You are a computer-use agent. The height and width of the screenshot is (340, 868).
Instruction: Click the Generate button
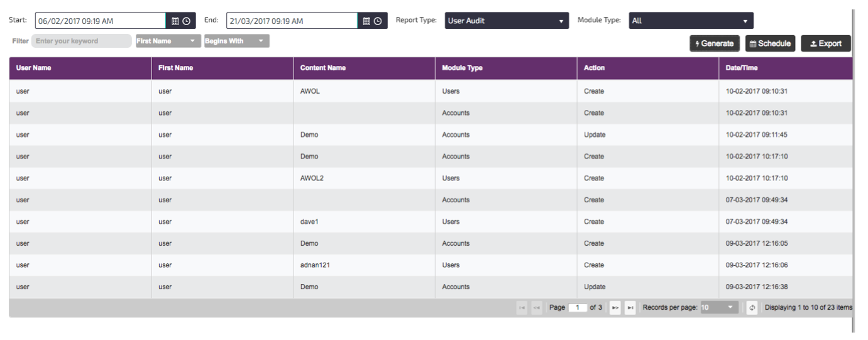coord(715,43)
